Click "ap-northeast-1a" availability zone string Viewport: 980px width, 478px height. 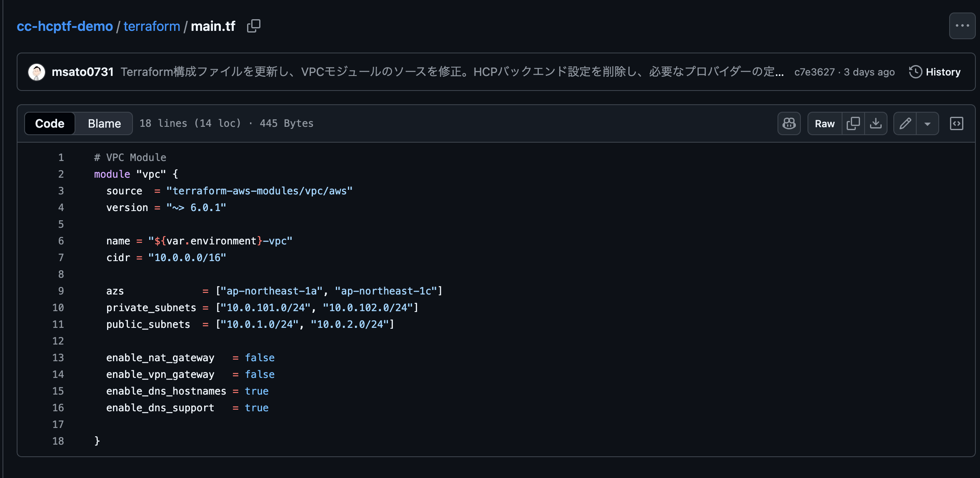272,291
